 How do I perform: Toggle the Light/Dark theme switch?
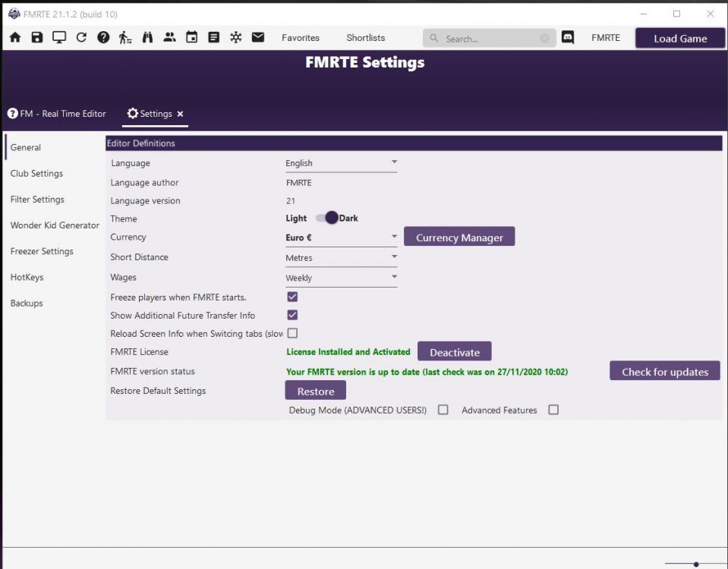(327, 218)
